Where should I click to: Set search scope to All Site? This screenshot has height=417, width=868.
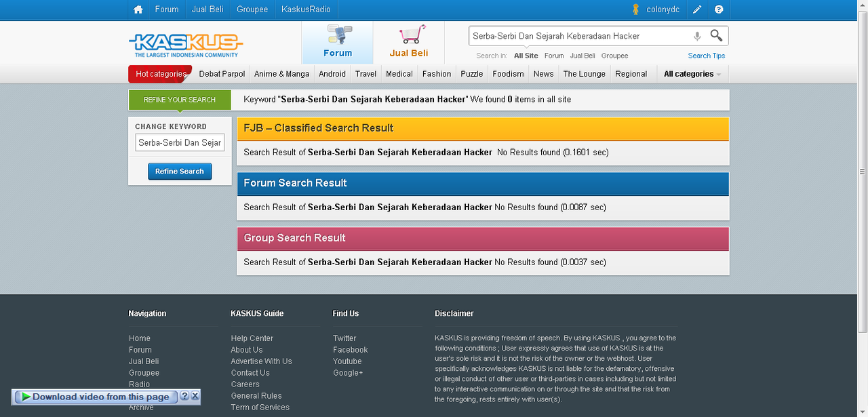526,56
